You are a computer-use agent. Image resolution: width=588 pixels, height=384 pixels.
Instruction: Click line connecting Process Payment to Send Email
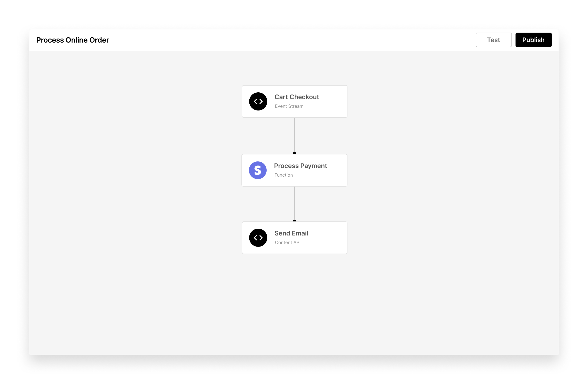pyautogui.click(x=294, y=203)
